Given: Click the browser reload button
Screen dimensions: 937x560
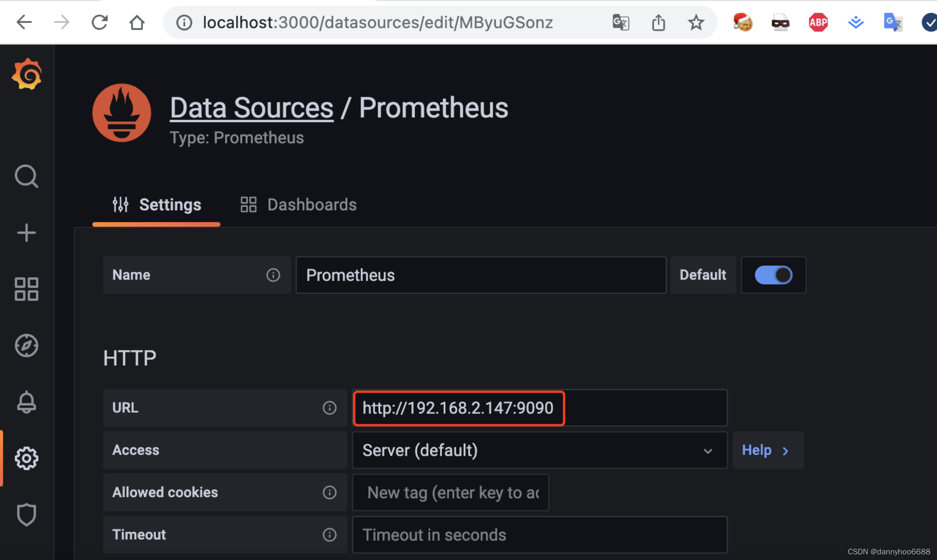Looking at the screenshot, I should click(99, 22).
